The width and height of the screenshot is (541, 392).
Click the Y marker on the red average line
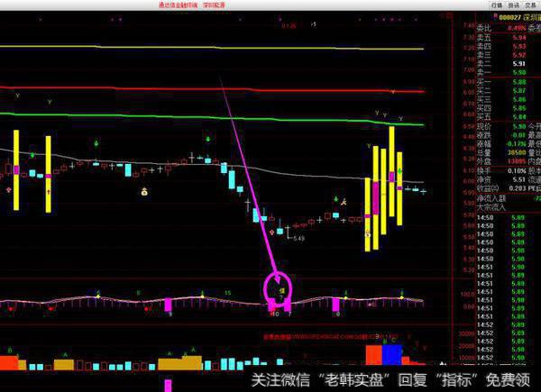click(393, 92)
